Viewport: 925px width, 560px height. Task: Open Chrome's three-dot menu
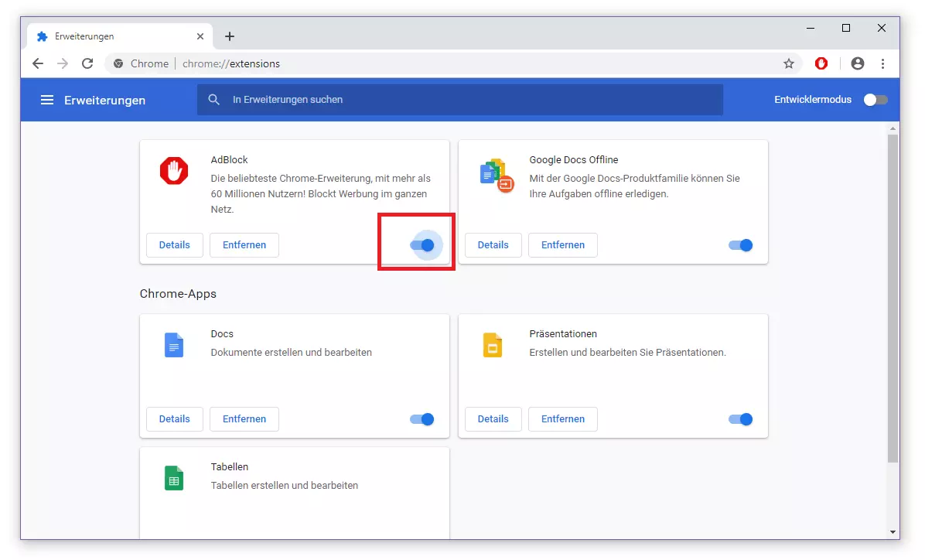tap(882, 63)
